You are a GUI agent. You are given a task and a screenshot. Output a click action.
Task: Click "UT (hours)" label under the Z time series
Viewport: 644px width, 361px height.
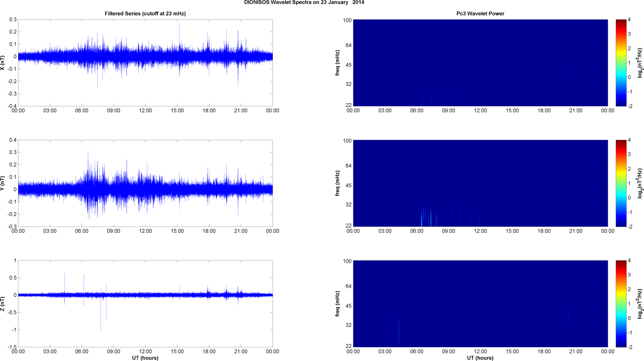click(145, 358)
